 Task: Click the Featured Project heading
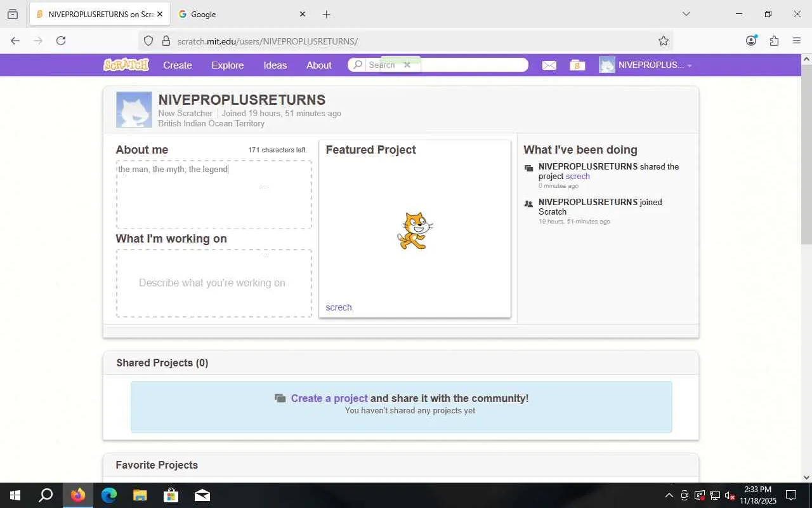click(x=371, y=150)
